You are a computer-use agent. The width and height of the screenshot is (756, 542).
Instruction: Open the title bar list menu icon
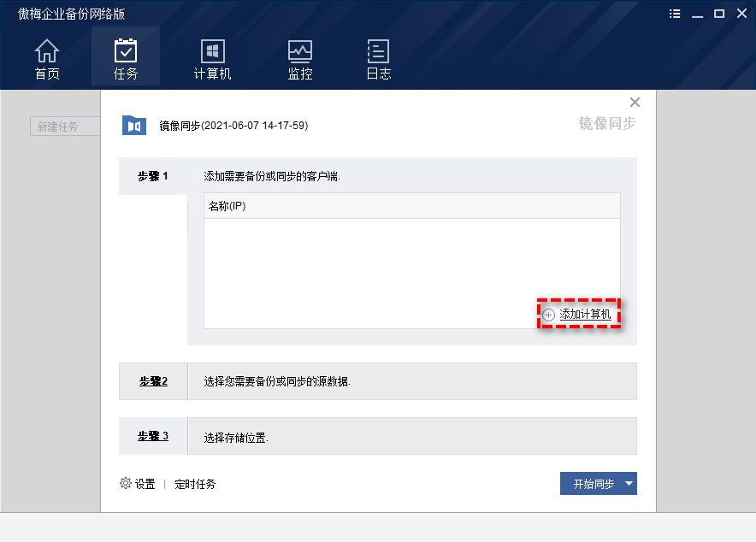click(675, 14)
